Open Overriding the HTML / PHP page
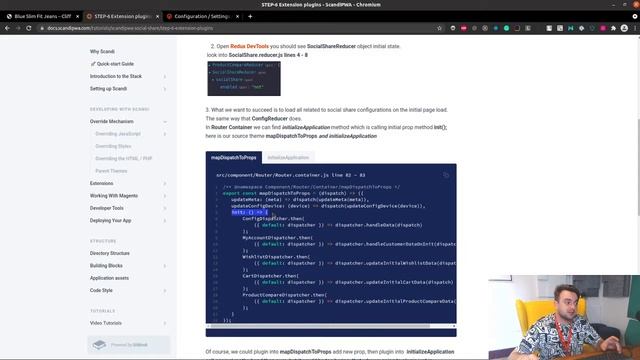This screenshot has height=360, width=640. (123, 158)
